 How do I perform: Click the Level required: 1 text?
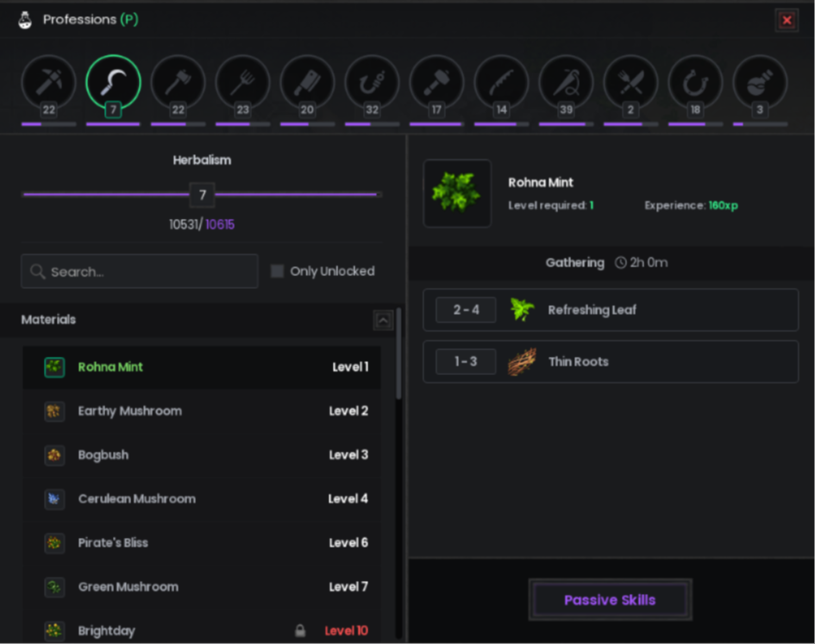coord(551,205)
